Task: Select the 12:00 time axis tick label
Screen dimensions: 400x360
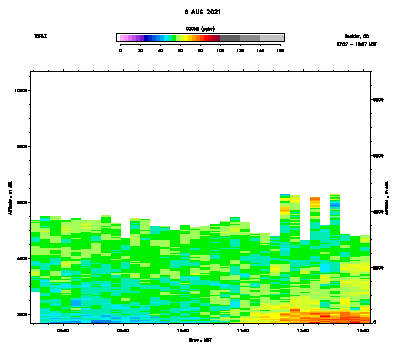Action: [303, 331]
